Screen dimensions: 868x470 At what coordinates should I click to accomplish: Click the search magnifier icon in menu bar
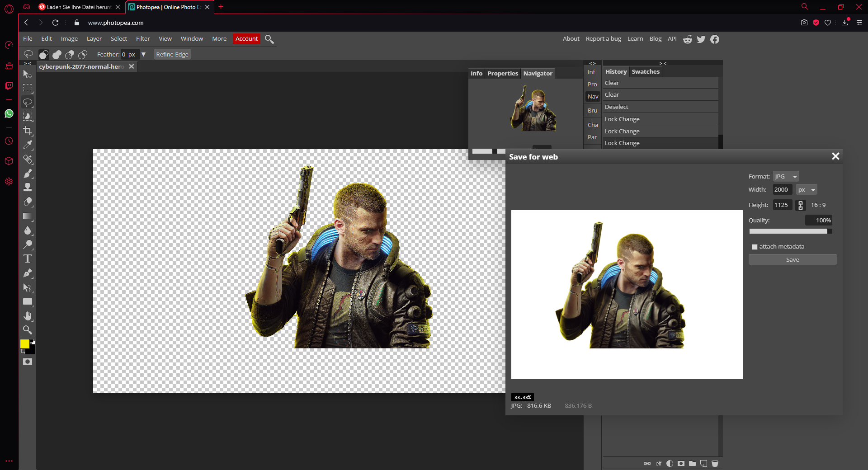269,39
